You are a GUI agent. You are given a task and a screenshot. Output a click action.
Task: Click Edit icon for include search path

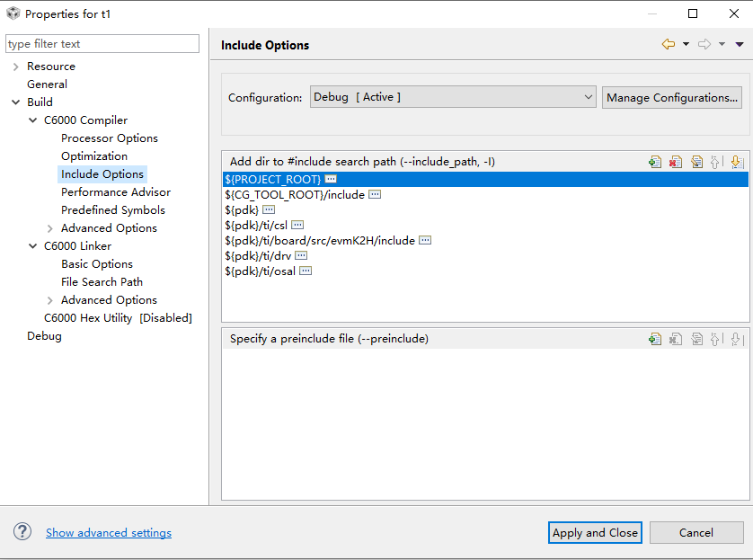click(x=696, y=162)
